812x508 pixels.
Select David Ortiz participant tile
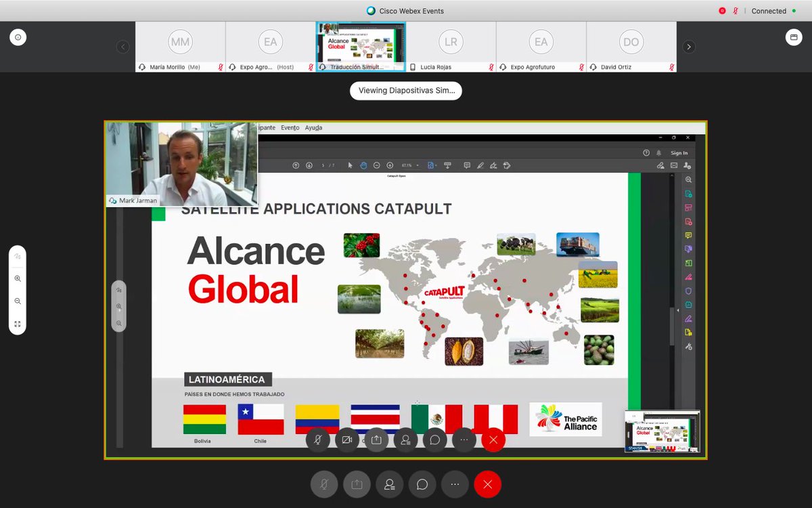(x=631, y=47)
